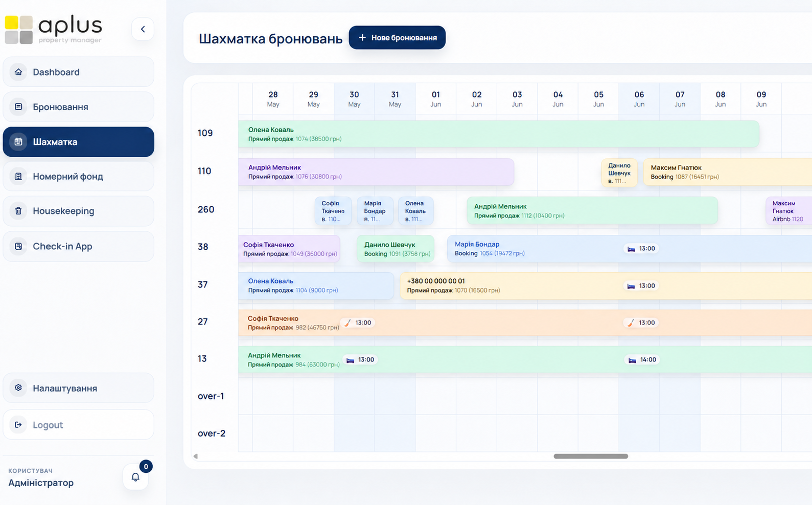The image size is (812, 505).
Task: Click the Dashboard home icon
Action: [x=18, y=72]
